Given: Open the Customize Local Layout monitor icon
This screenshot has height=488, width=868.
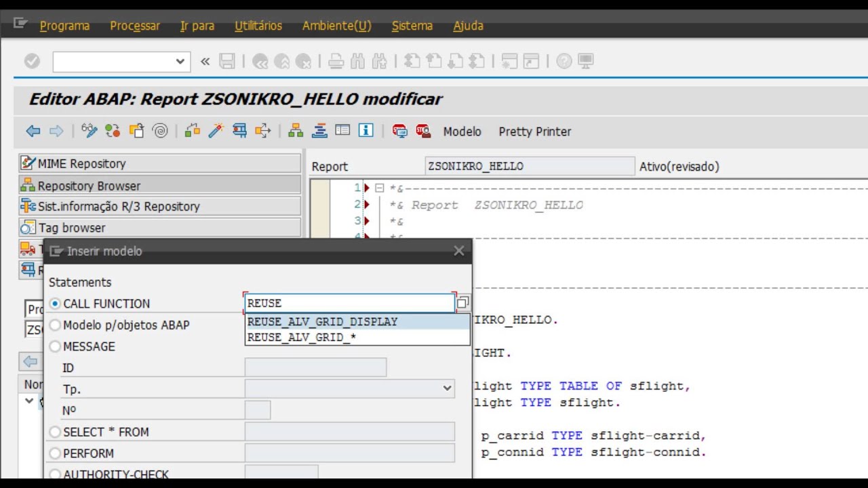Looking at the screenshot, I should [x=585, y=62].
